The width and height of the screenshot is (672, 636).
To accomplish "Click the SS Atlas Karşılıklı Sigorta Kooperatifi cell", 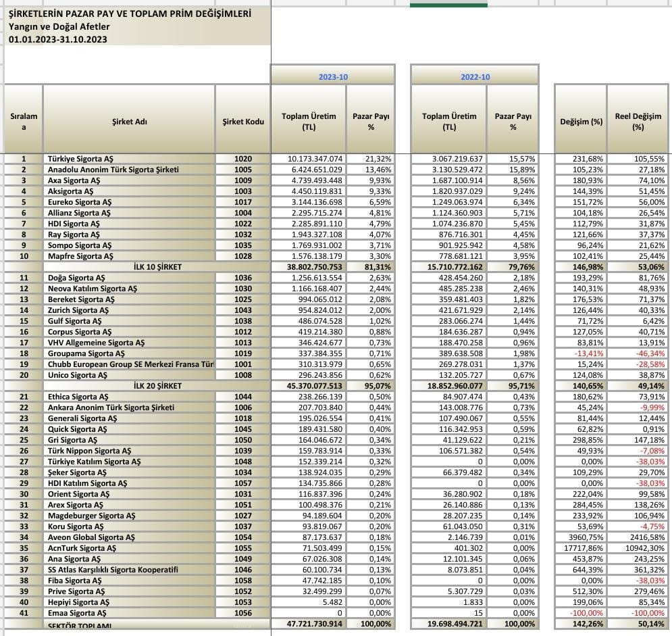I will pyautogui.click(x=129, y=570).
